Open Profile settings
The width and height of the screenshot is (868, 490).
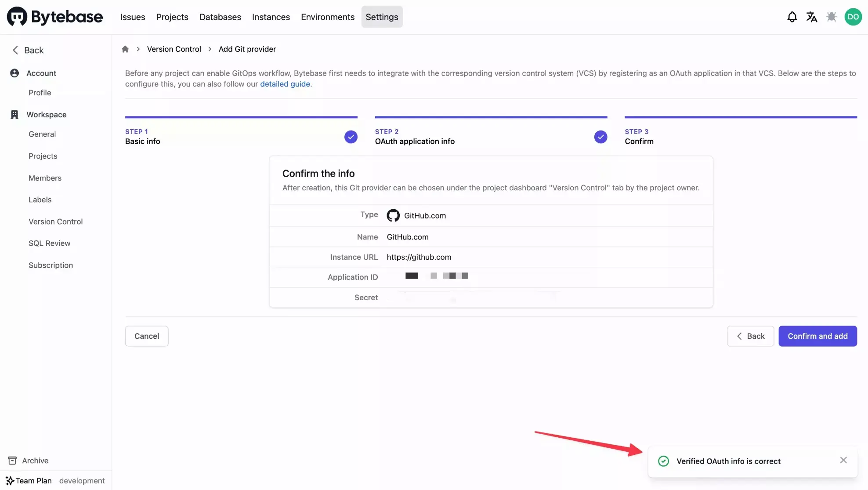click(40, 93)
